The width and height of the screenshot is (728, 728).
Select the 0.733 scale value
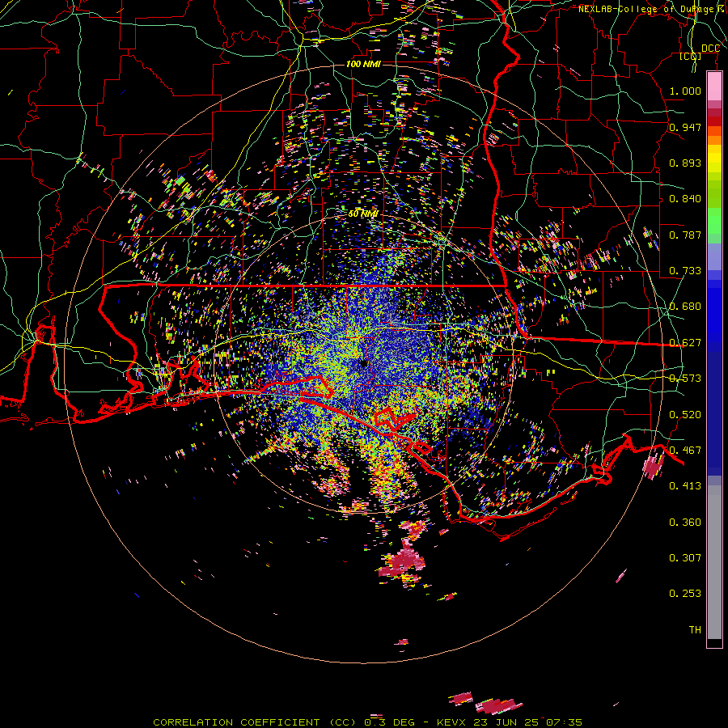point(685,271)
